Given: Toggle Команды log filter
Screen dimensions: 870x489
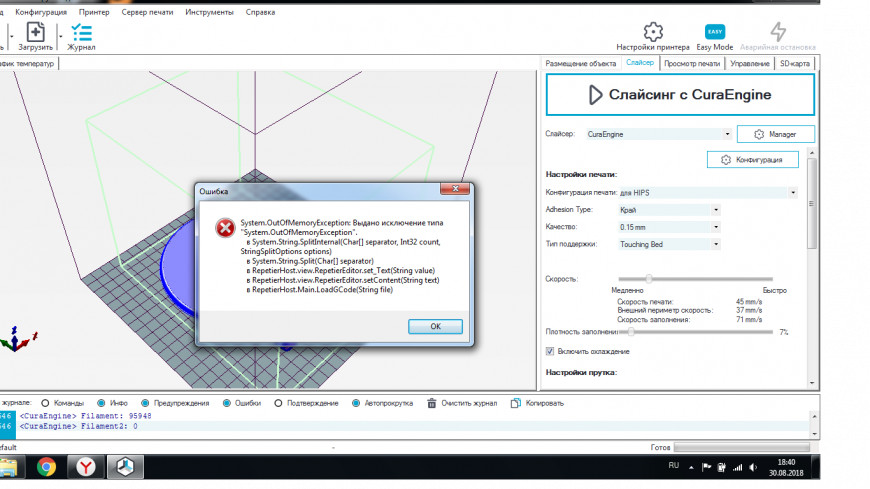Looking at the screenshot, I should (45, 403).
